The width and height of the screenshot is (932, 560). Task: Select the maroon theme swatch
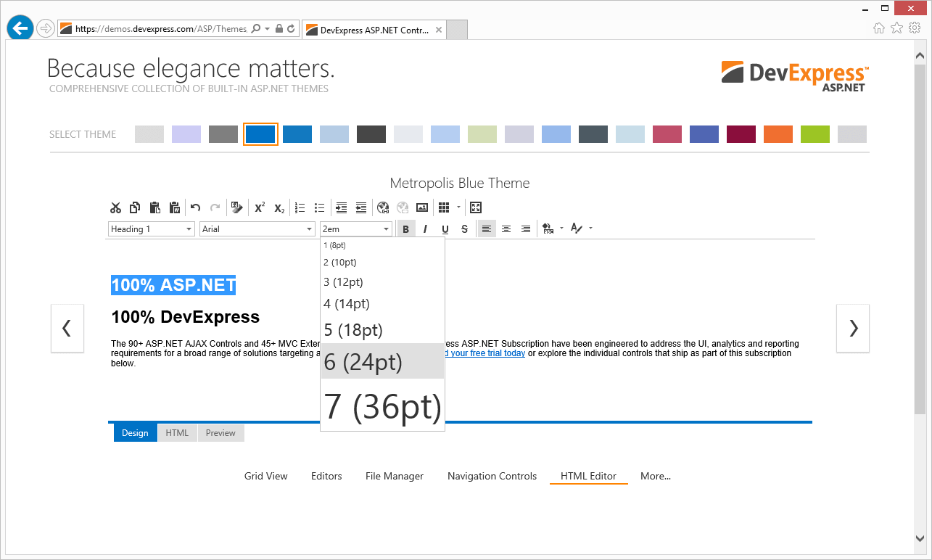[x=741, y=134]
